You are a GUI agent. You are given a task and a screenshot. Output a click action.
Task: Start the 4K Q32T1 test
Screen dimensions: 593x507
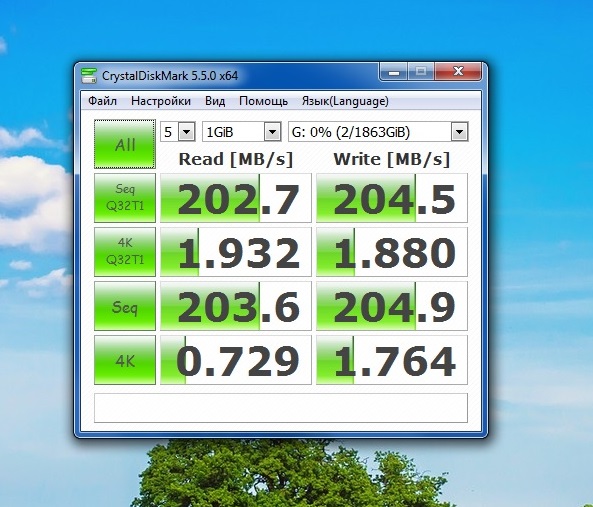coord(125,252)
